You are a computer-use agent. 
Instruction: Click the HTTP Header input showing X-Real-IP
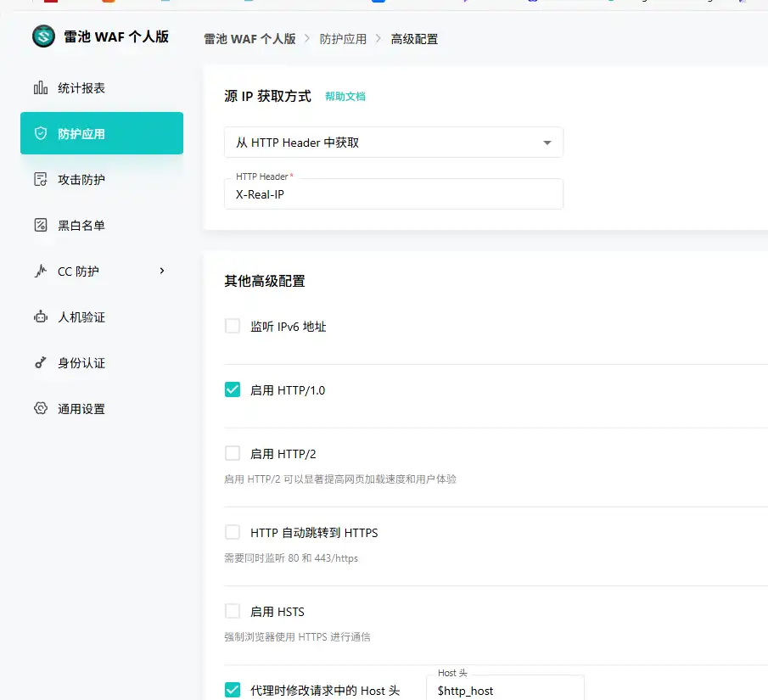point(393,194)
